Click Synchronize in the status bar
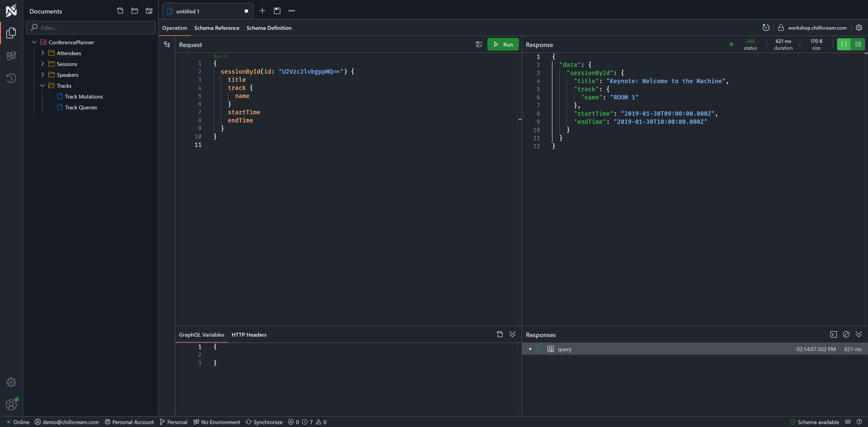868x427 pixels. (x=264, y=422)
